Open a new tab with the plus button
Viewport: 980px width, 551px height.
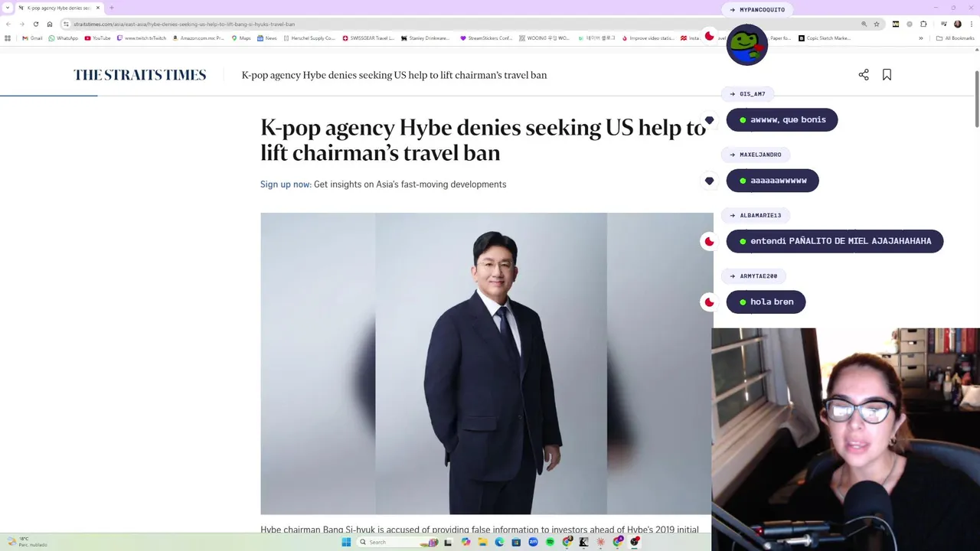coord(112,8)
